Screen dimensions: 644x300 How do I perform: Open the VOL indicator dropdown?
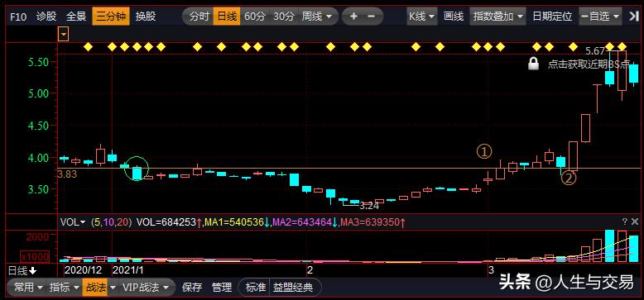(73, 222)
